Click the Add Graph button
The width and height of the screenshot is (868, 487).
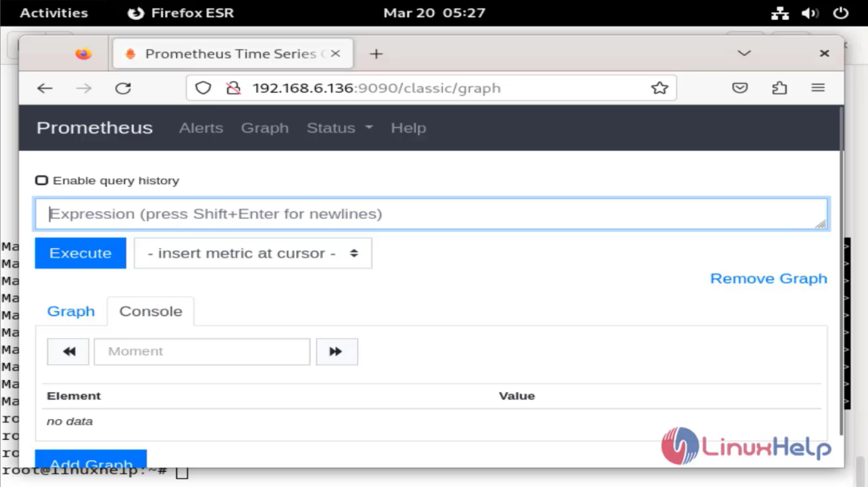[91, 459]
